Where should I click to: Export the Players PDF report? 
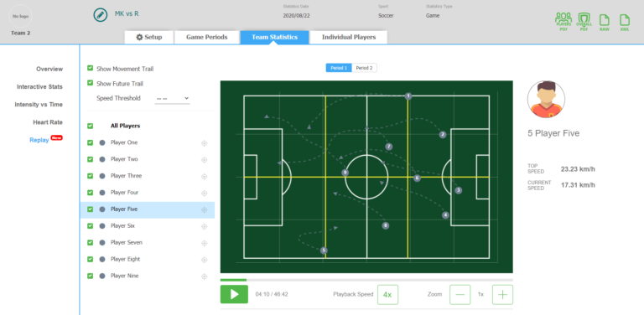tap(563, 22)
